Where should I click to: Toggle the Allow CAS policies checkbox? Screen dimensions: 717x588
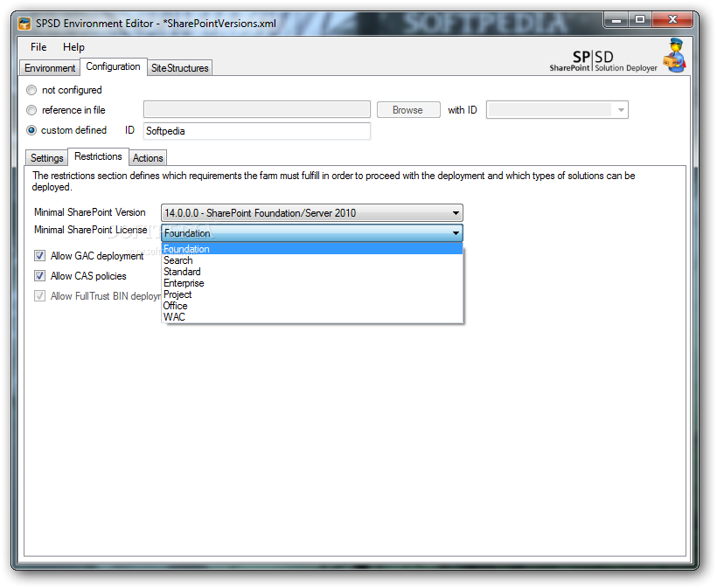(x=39, y=275)
